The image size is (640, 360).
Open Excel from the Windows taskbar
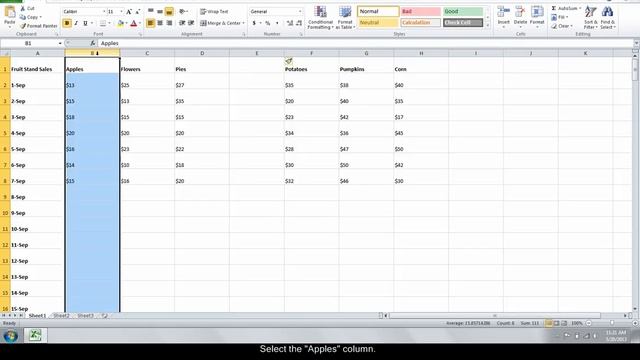[x=35, y=335]
